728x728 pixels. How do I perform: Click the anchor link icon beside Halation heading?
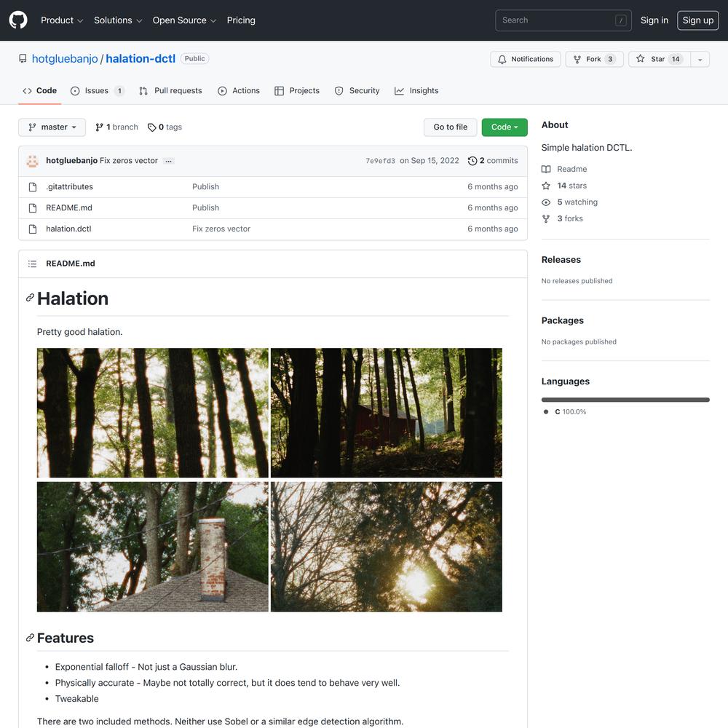click(30, 298)
